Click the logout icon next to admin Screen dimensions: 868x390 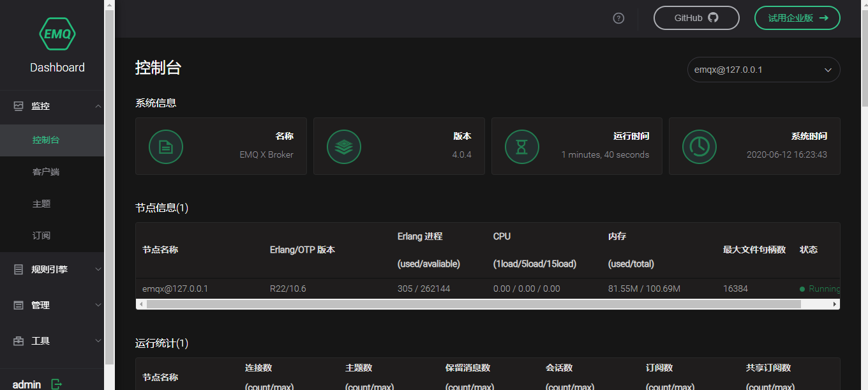(x=57, y=384)
